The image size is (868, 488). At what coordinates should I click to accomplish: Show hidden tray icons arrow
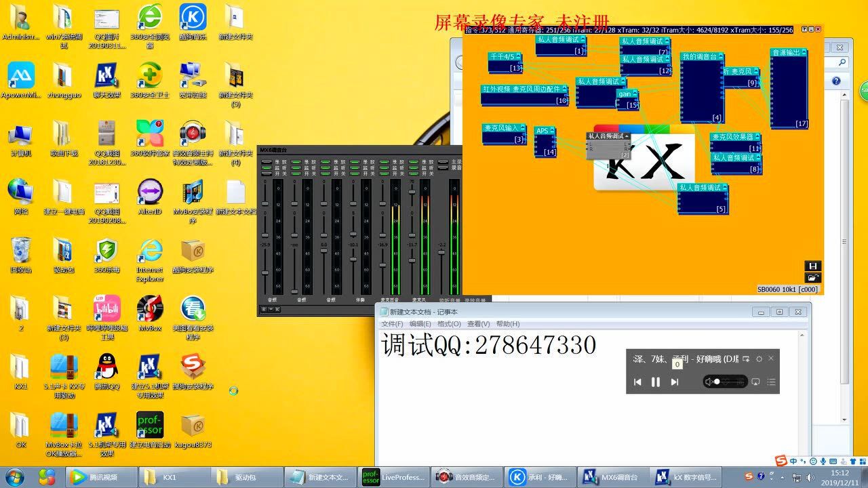pyautogui.click(x=782, y=477)
